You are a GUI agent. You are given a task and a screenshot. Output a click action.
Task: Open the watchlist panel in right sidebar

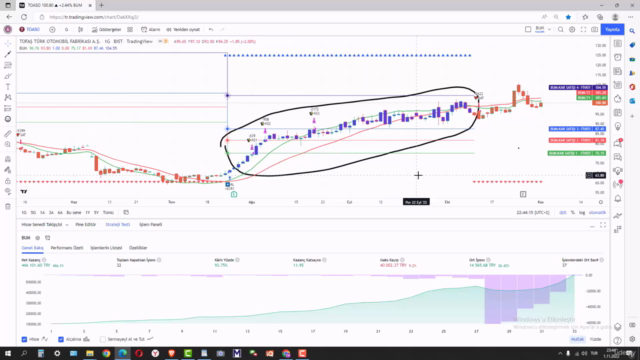coord(618,44)
